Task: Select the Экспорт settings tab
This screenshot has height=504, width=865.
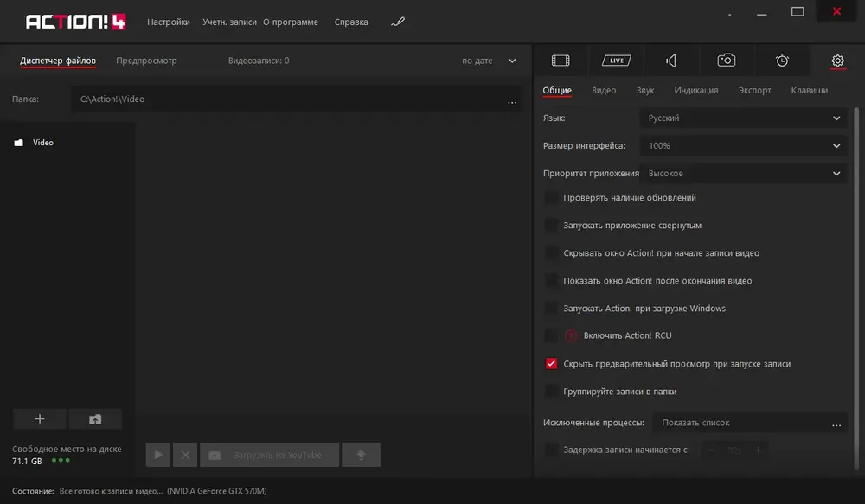Action: [754, 91]
